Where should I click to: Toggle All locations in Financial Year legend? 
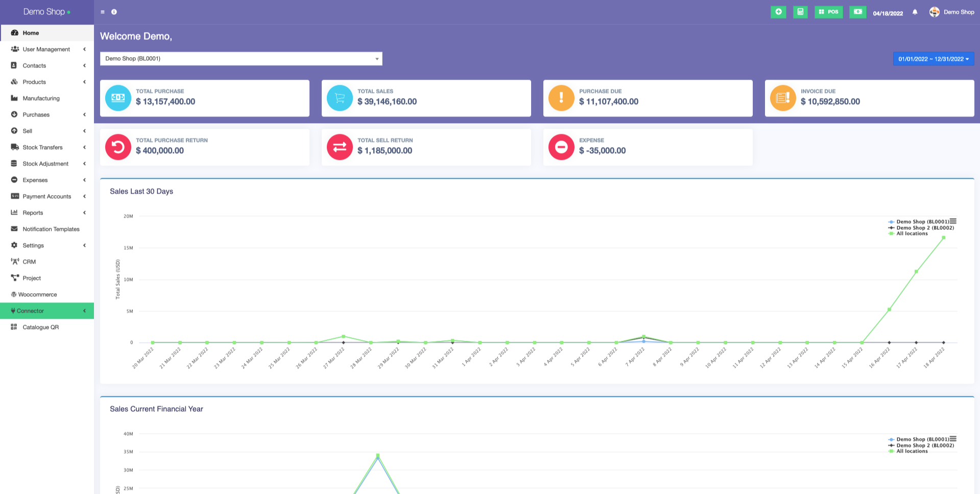[x=908, y=451]
